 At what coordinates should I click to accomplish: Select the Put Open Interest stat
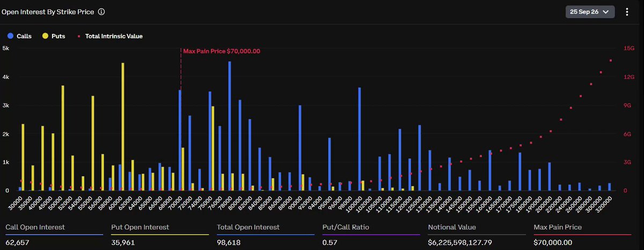160,235
